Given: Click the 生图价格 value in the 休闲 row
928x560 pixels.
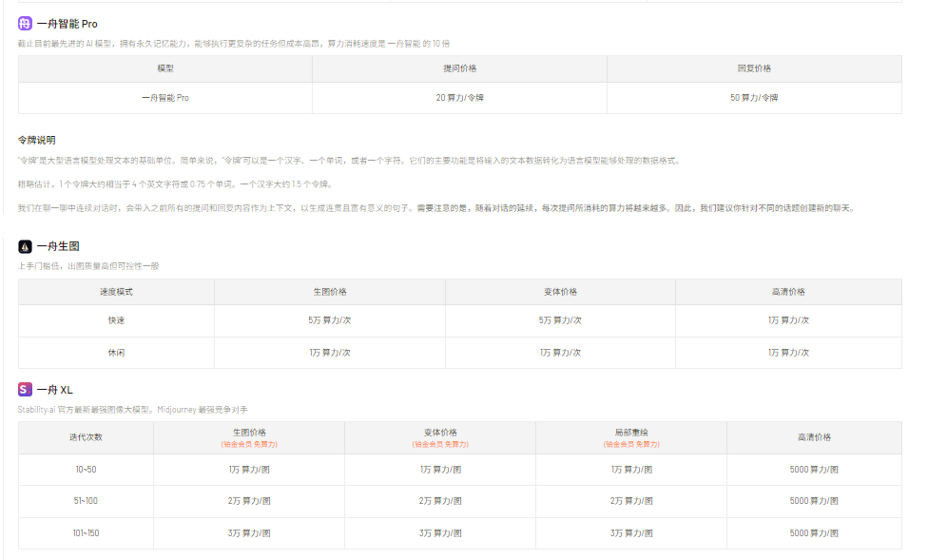Looking at the screenshot, I should tap(330, 353).
